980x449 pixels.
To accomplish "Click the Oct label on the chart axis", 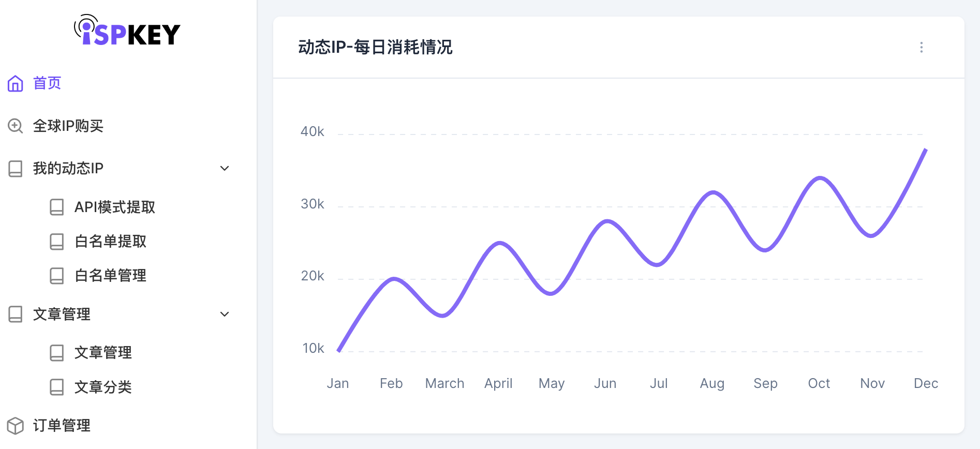I will (819, 383).
